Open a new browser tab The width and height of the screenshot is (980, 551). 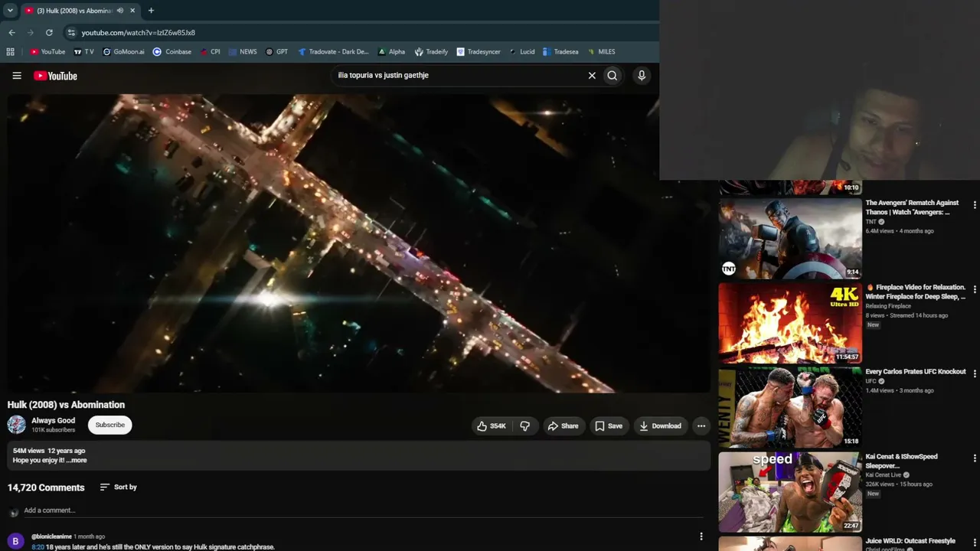coord(151,11)
